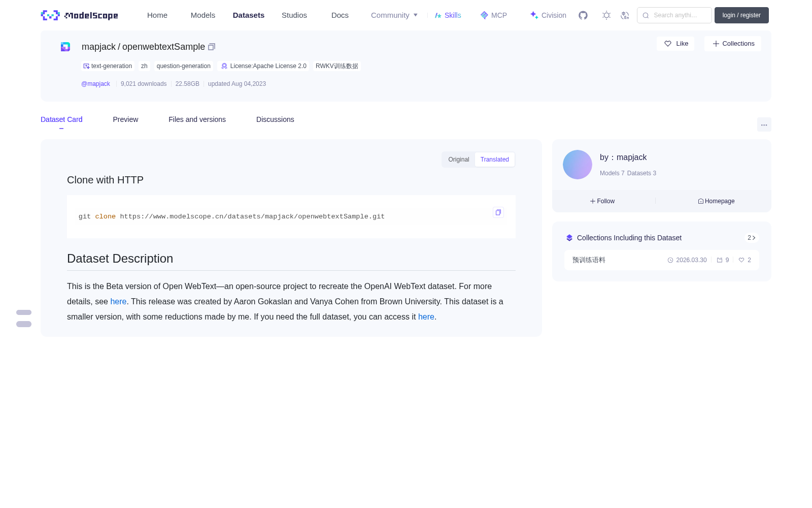
Task: Expand the collections count 2 chevron
Action: 752,238
